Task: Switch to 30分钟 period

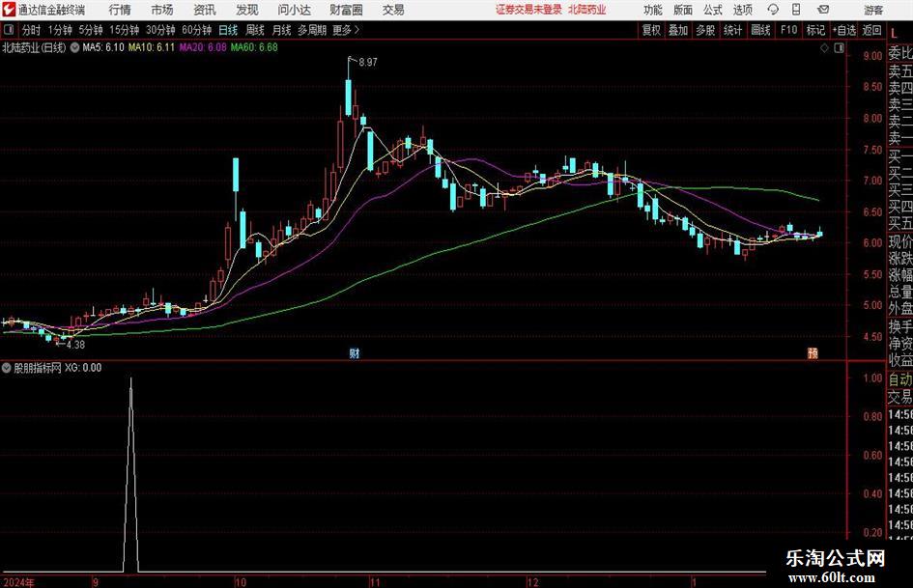Action: click(160, 30)
